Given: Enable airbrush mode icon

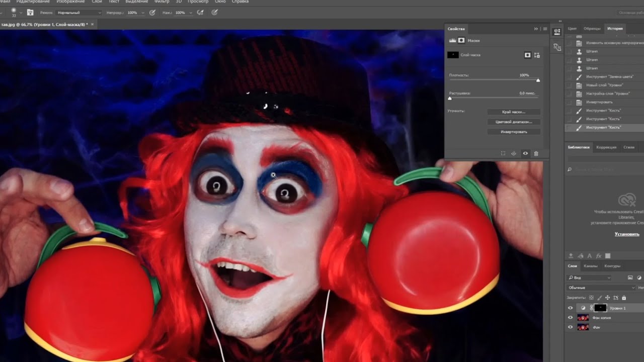Looking at the screenshot, I should point(200,12).
